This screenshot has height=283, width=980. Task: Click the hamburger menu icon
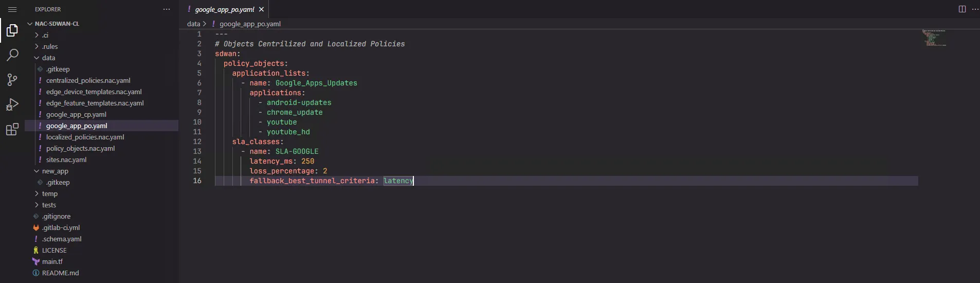point(12,9)
